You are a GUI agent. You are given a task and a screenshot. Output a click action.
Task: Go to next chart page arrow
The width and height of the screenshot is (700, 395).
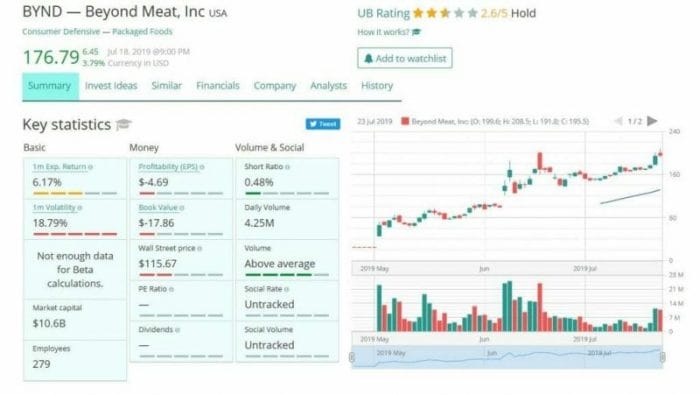click(652, 121)
